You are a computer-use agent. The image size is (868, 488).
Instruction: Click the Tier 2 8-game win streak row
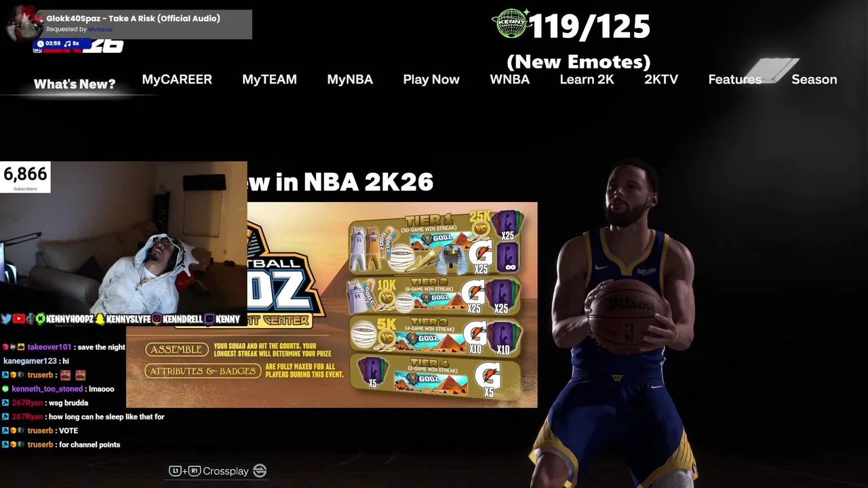(435, 296)
